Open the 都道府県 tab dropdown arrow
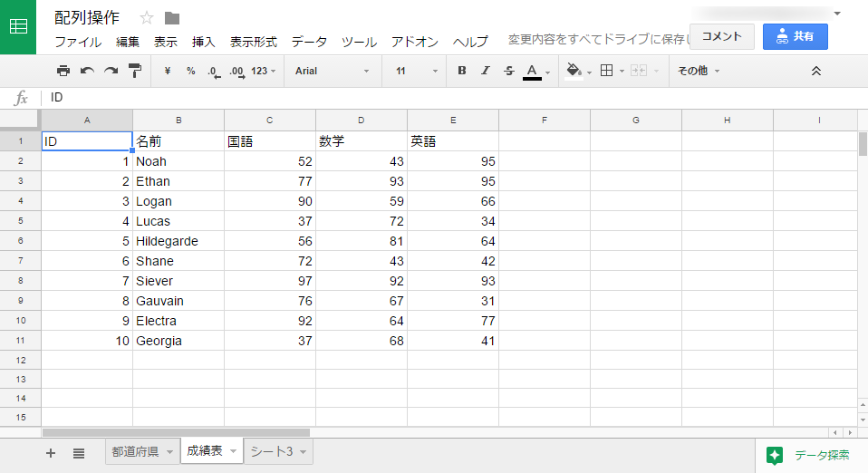Screen dimensions: 868x473 [170, 452]
